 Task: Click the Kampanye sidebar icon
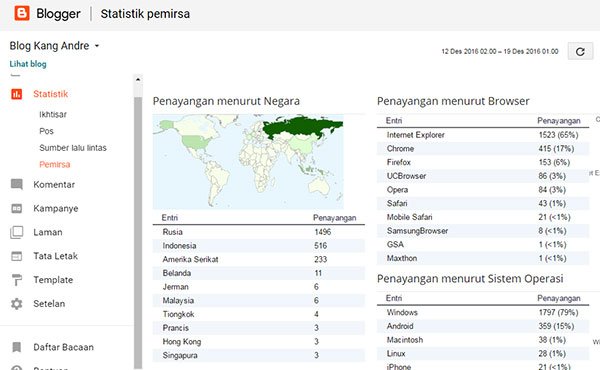pyautogui.click(x=16, y=209)
